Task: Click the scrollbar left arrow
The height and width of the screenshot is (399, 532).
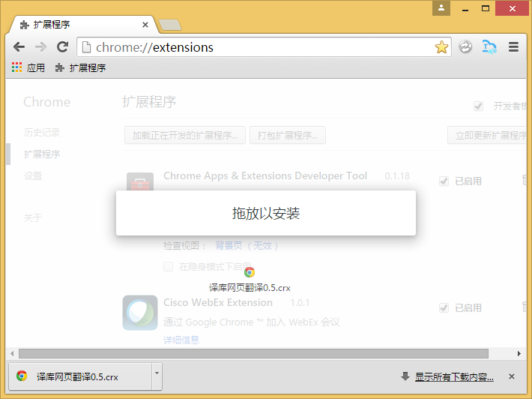Action: point(12,353)
